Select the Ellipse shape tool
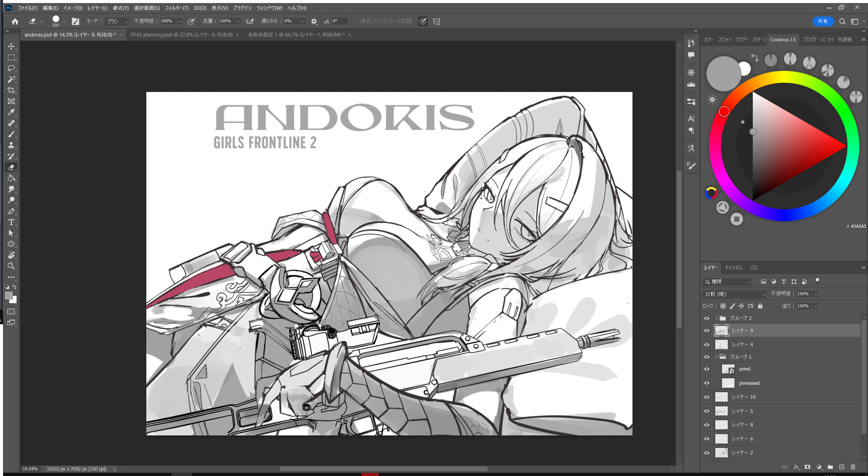 pyautogui.click(x=11, y=244)
